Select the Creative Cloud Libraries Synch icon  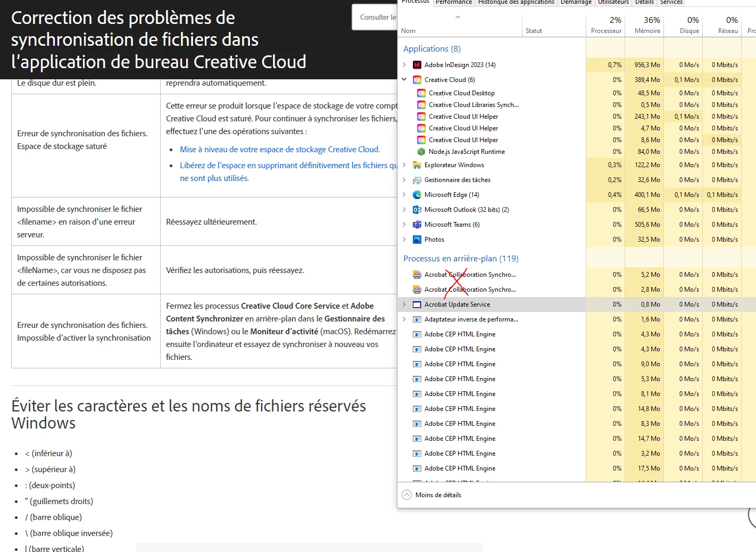click(x=421, y=105)
